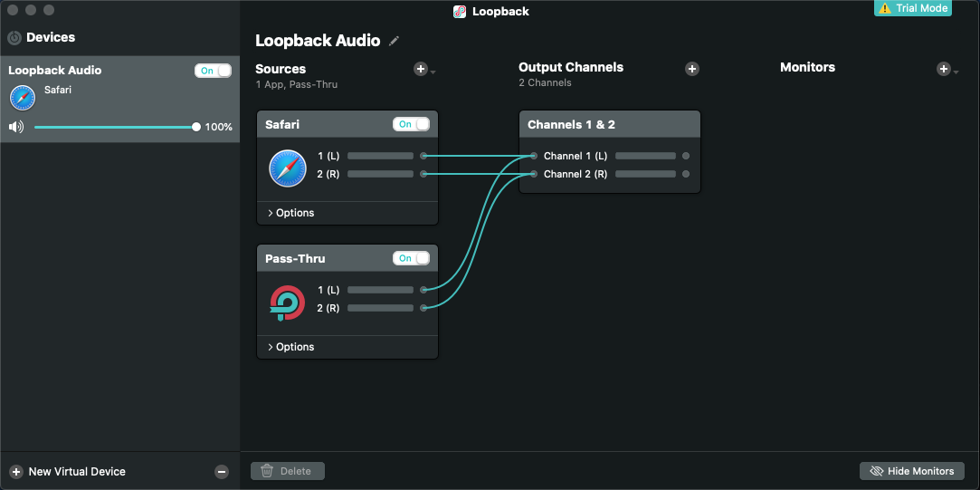Click the Hide Monitors button
The height and width of the screenshot is (490, 980).
tap(912, 471)
